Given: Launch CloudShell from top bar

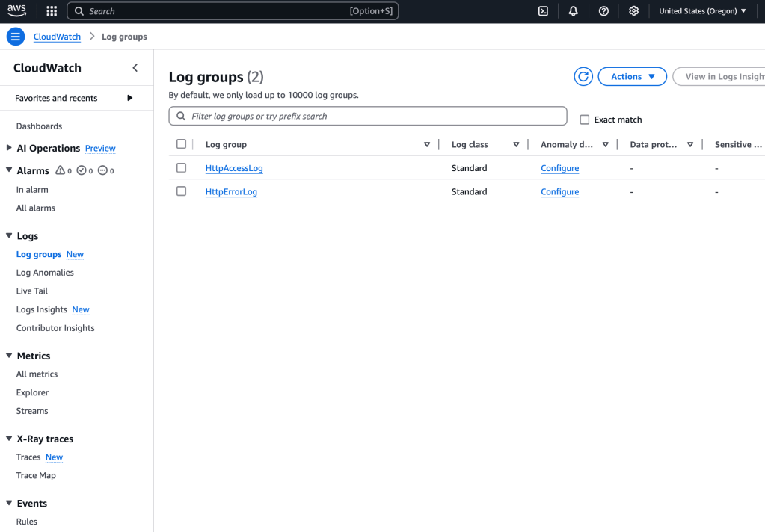Looking at the screenshot, I should coord(544,11).
